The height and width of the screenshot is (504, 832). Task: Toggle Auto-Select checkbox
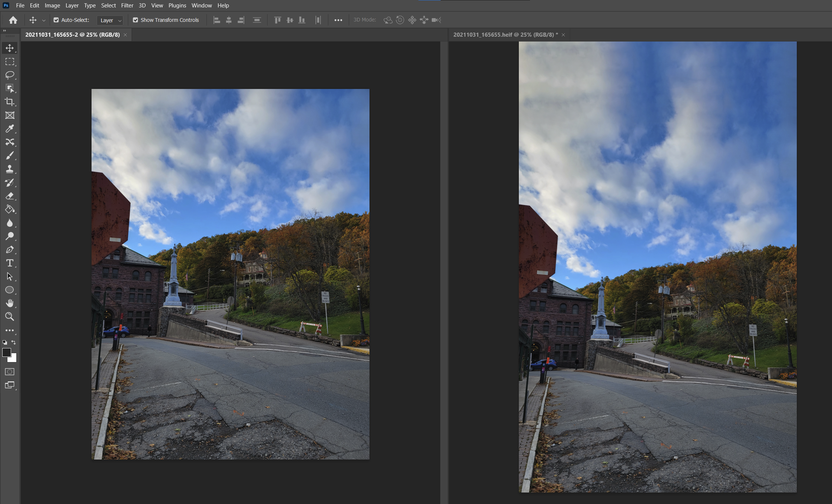[x=55, y=20]
